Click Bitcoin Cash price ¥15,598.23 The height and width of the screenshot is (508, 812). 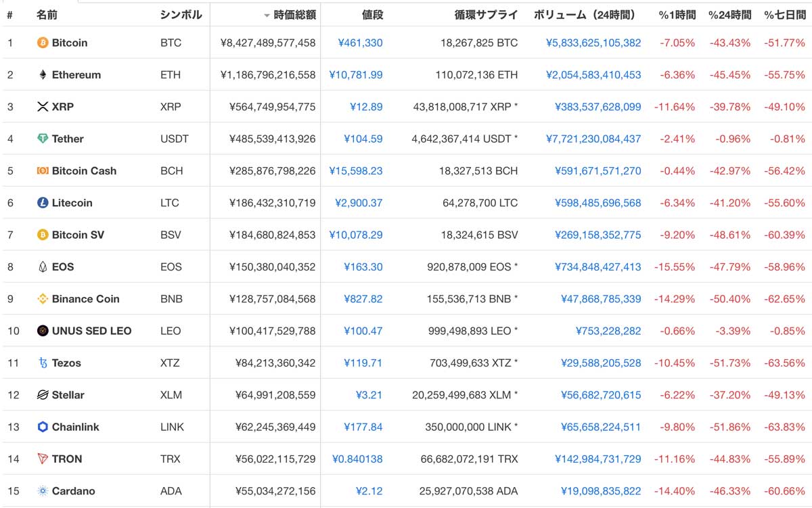[356, 171]
